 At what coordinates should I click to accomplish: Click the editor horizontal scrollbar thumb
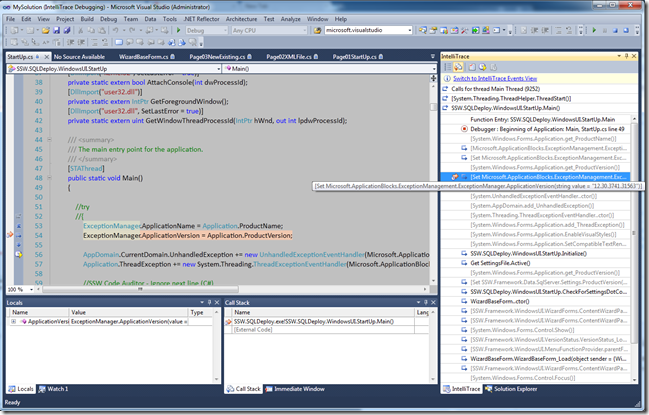(140, 289)
